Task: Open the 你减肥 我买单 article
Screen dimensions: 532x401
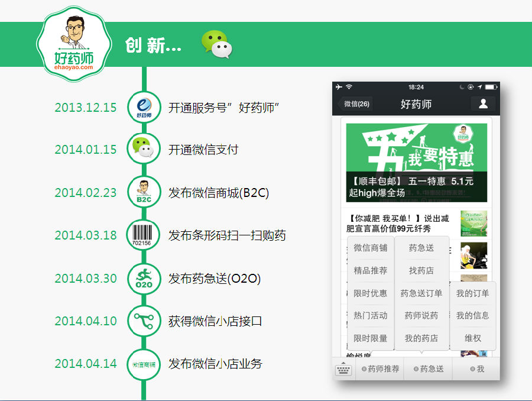Action: point(399,224)
